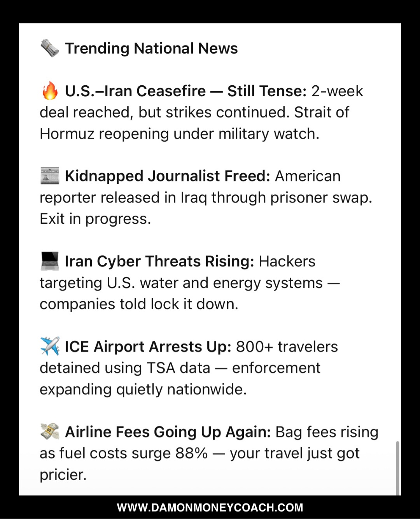The height and width of the screenshot is (519, 420).
Task: Click the "Exit in progress." sentence
Action: tap(95, 219)
